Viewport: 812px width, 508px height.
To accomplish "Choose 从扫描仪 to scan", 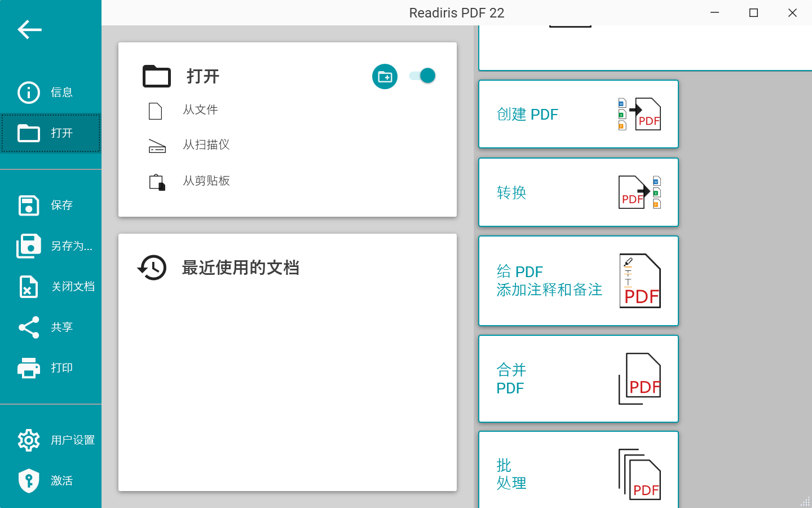I will click(206, 145).
